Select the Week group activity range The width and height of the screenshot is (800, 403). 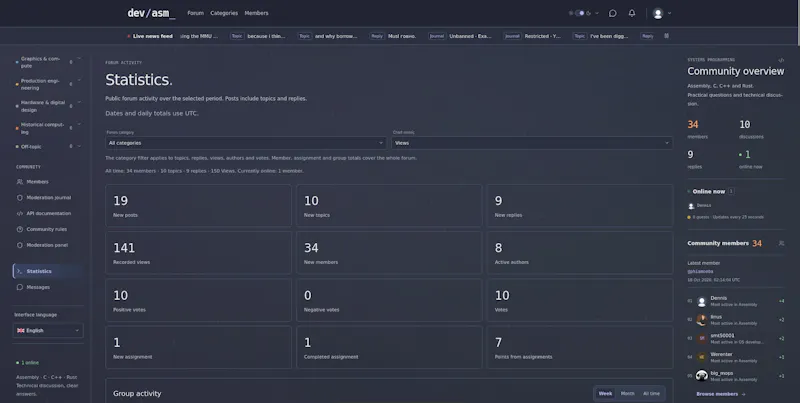point(606,393)
